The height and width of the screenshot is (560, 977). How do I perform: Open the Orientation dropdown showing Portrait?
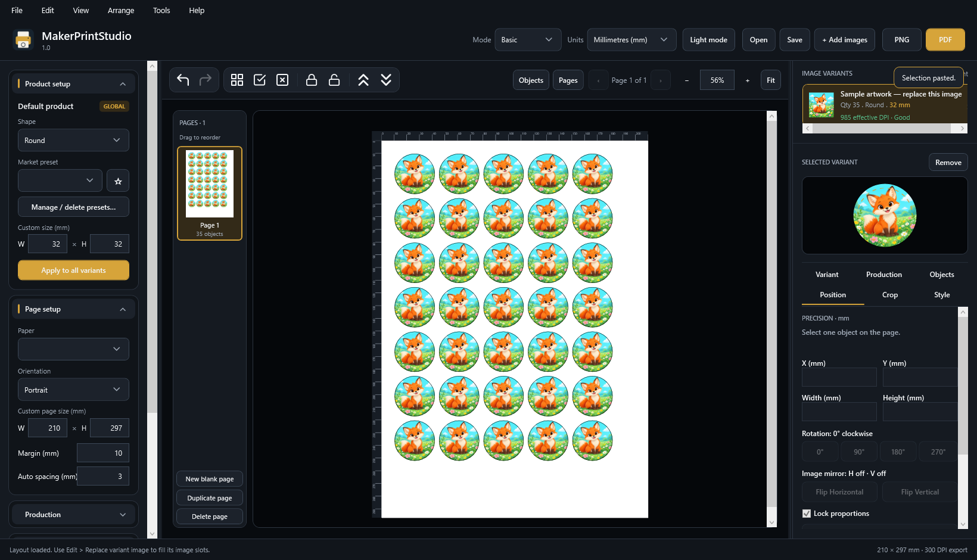pos(73,390)
